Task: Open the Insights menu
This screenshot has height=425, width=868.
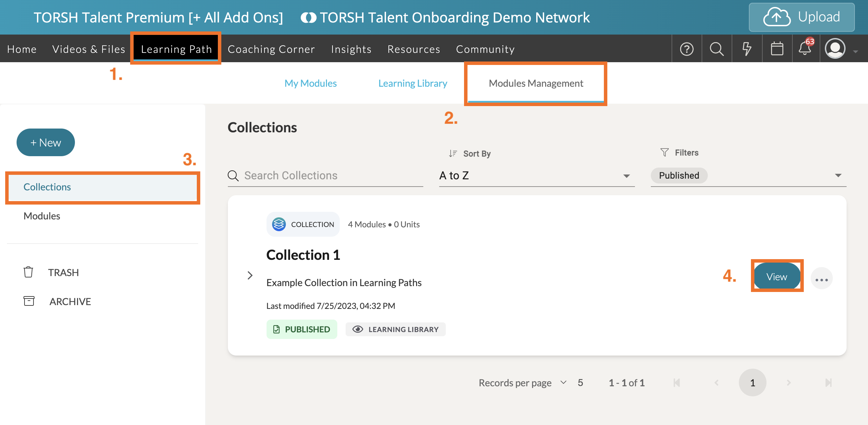Action: point(351,49)
